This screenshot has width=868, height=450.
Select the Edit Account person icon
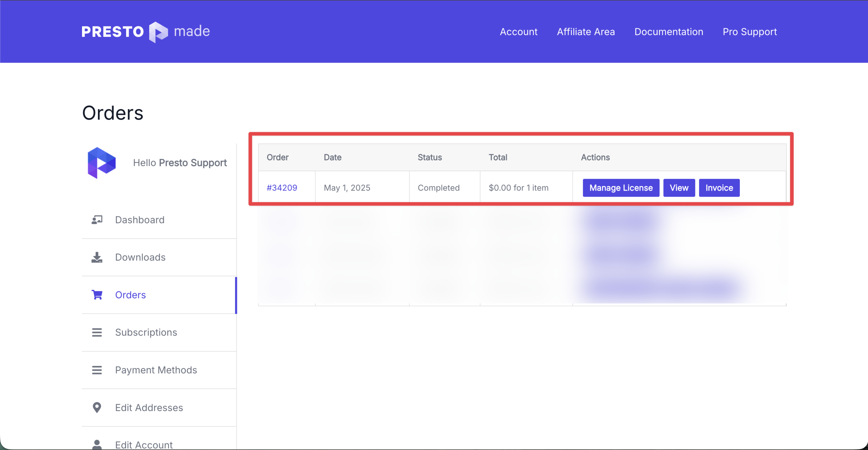click(x=97, y=444)
